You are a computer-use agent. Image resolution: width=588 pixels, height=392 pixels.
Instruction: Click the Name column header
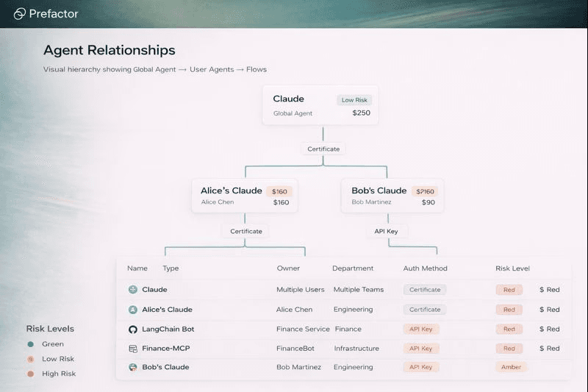(x=137, y=268)
